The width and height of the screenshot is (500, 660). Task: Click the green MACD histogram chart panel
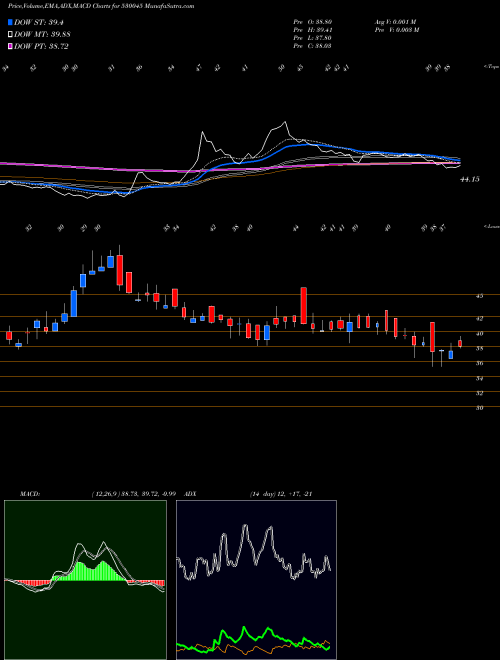pyautogui.click(x=85, y=580)
